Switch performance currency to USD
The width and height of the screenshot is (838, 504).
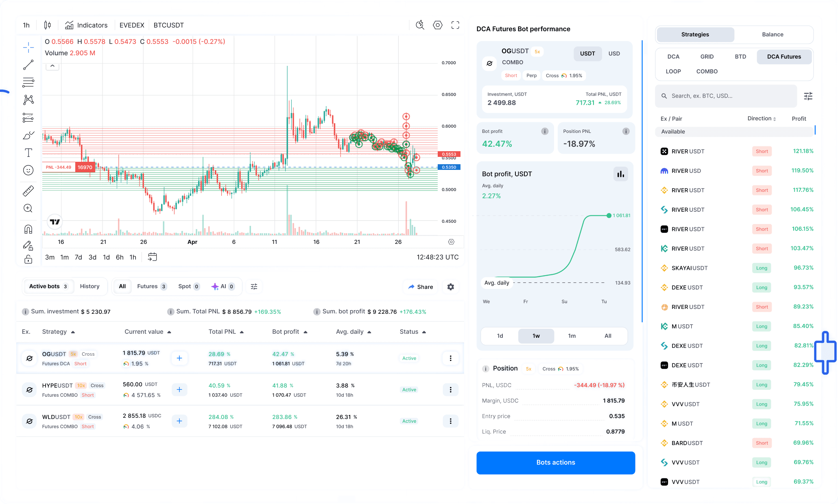click(614, 54)
